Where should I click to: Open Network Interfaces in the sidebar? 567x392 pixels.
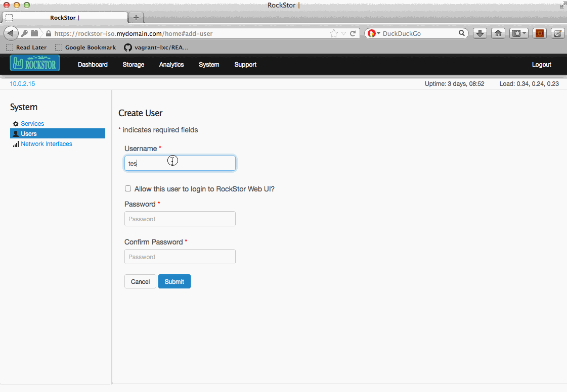47,144
